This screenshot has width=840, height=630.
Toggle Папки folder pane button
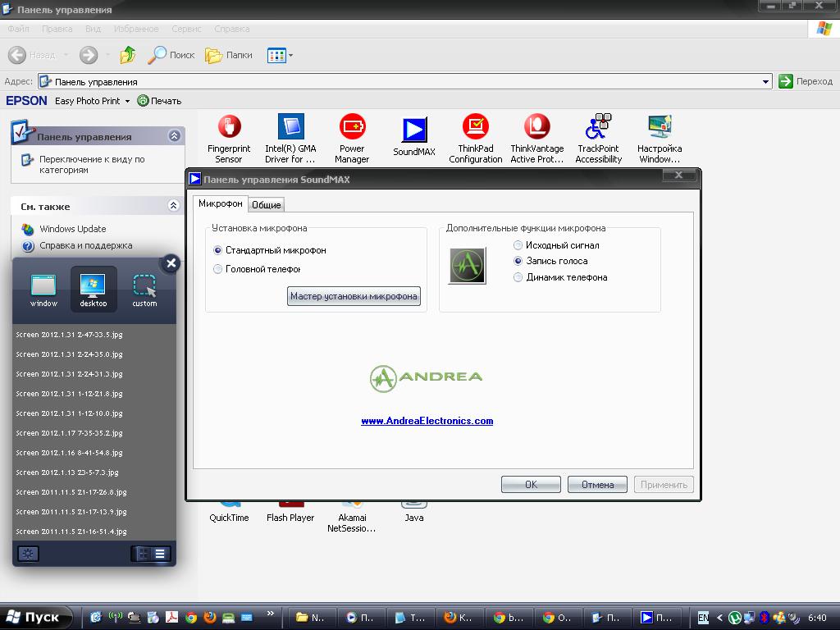229,55
